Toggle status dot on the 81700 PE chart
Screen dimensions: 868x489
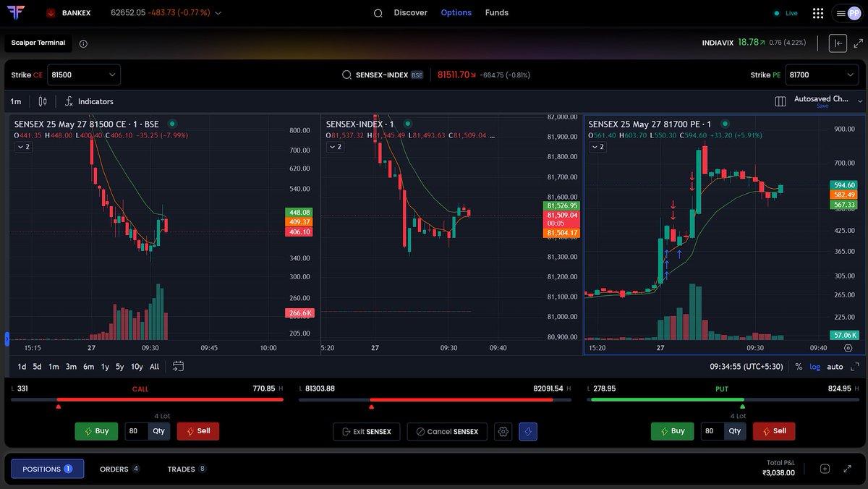click(x=726, y=124)
